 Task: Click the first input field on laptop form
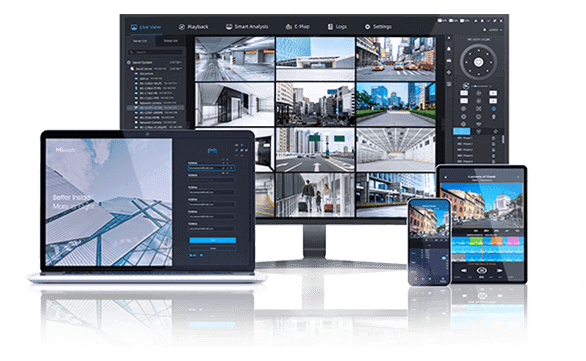pos(211,168)
